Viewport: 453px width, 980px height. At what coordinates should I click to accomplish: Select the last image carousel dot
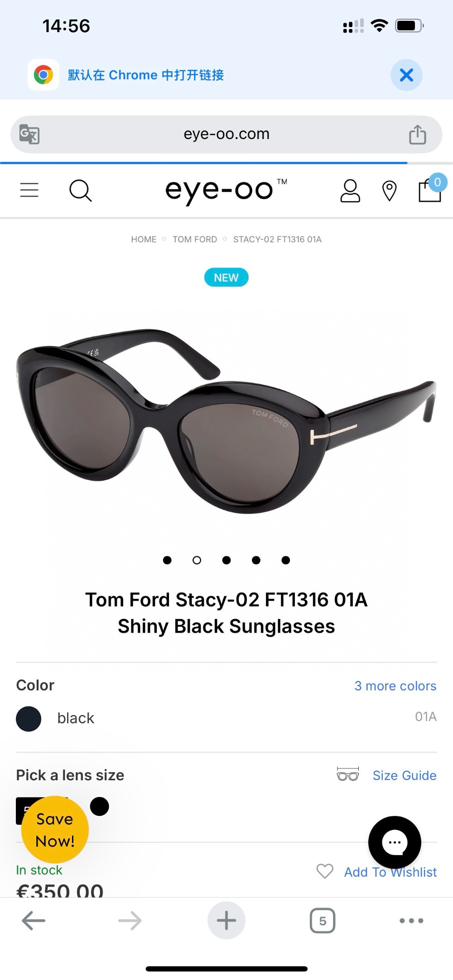286,560
